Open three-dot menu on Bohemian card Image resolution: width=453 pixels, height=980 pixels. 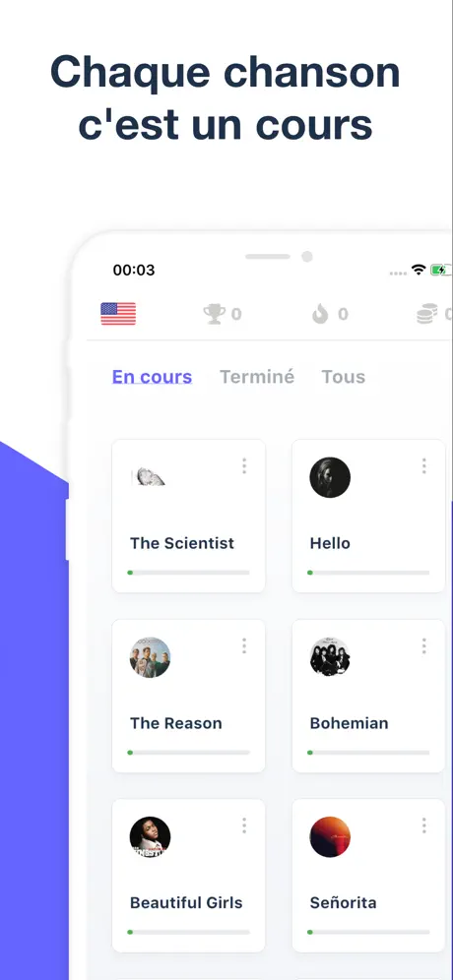coord(424,645)
